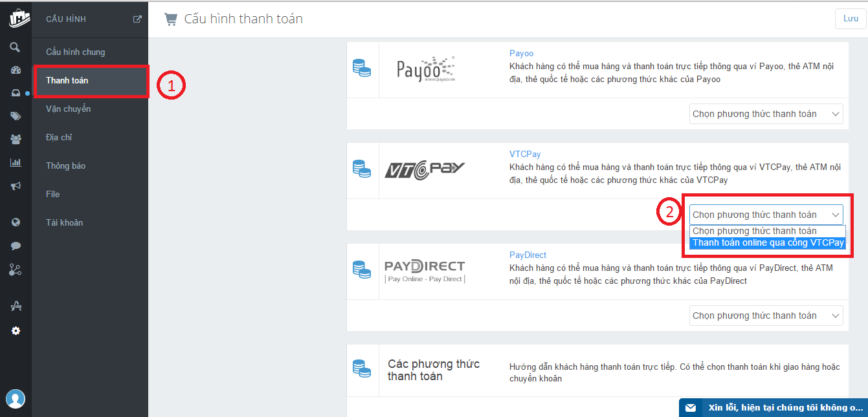Click the shopping cart icon in header
This screenshot has height=417, width=868.
click(x=171, y=19)
